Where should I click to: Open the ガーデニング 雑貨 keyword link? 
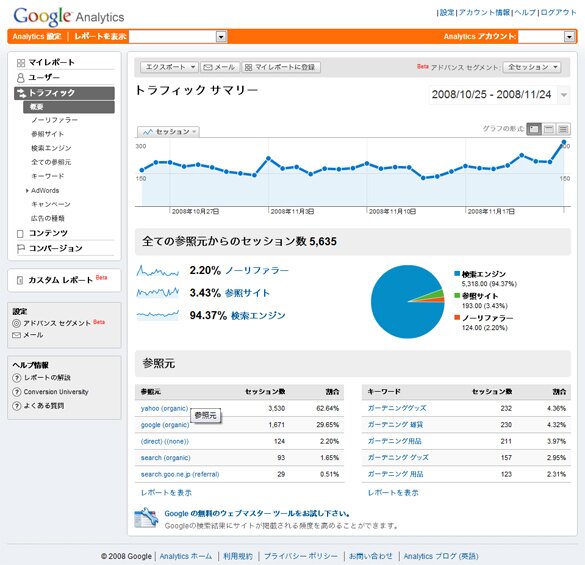395,425
